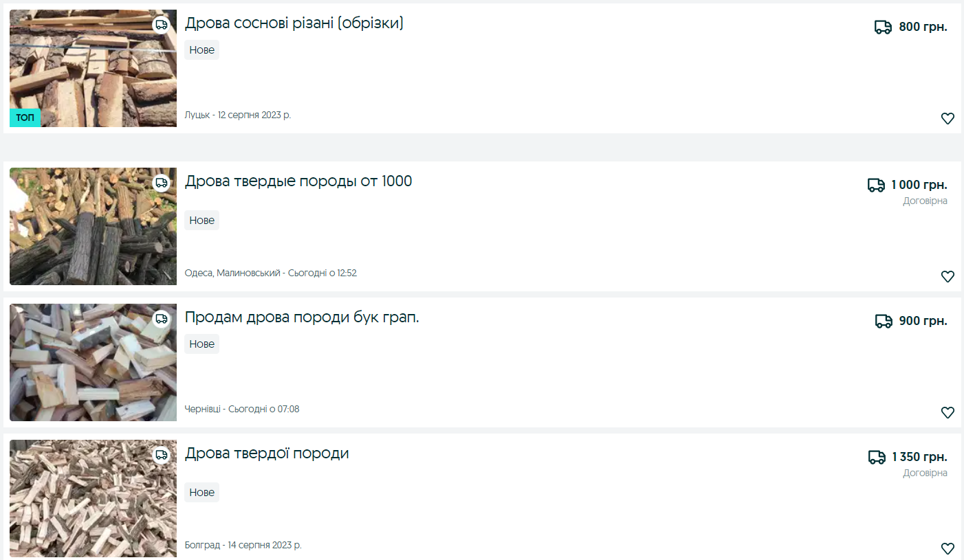
Task: Click delivery truck icon beside 900 грн.
Action: (884, 321)
